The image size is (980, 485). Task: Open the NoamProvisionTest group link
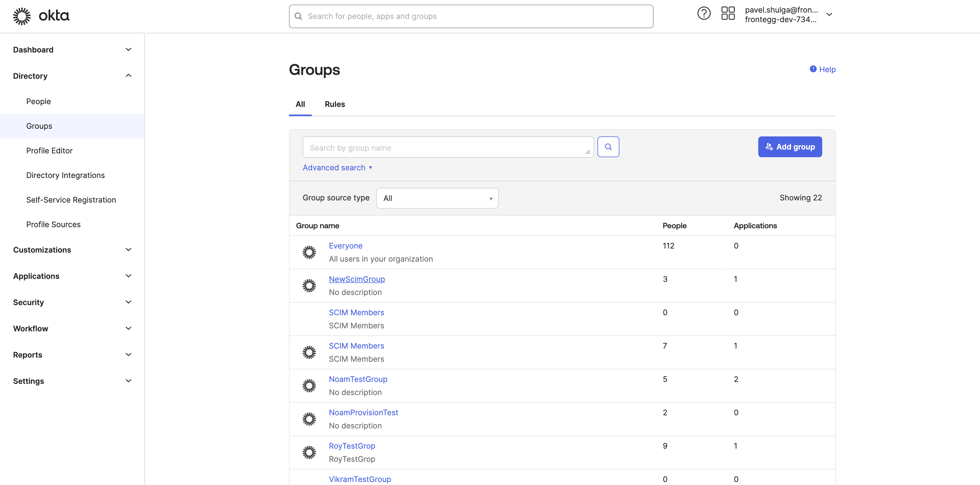pos(363,413)
